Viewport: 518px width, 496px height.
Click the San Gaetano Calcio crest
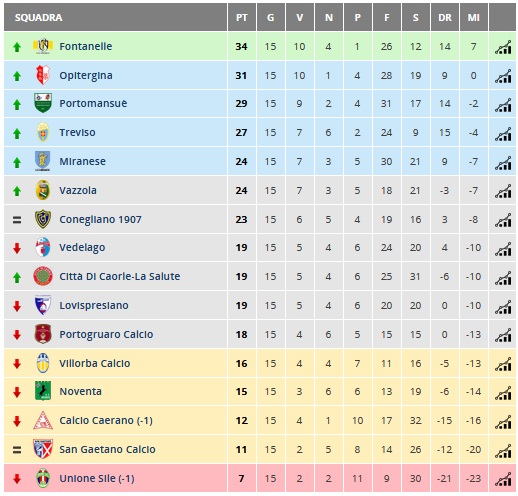[43, 449]
